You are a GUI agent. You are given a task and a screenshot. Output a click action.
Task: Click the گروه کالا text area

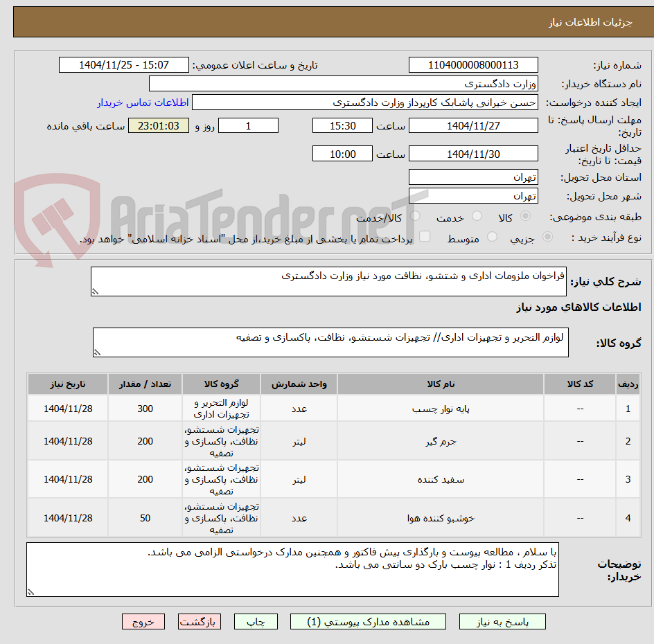coord(330,342)
